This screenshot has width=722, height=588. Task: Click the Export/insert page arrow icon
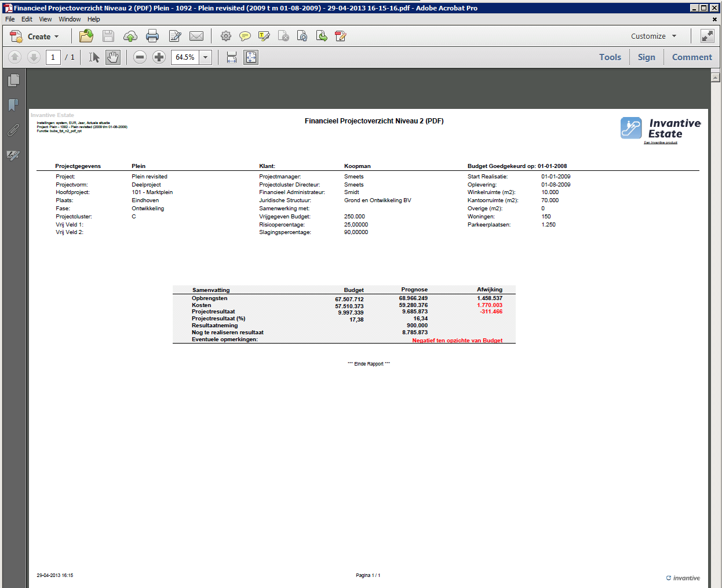click(322, 36)
